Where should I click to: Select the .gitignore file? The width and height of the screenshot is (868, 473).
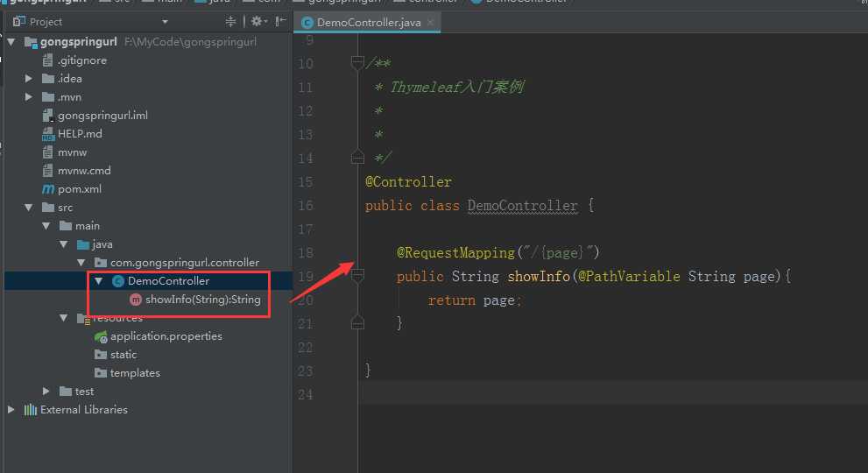(x=82, y=60)
